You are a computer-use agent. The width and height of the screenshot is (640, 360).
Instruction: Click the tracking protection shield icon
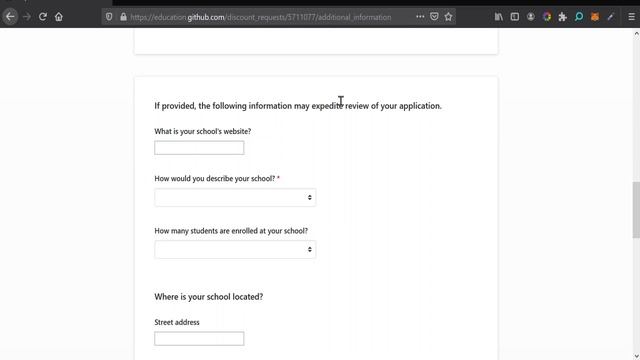click(109, 17)
